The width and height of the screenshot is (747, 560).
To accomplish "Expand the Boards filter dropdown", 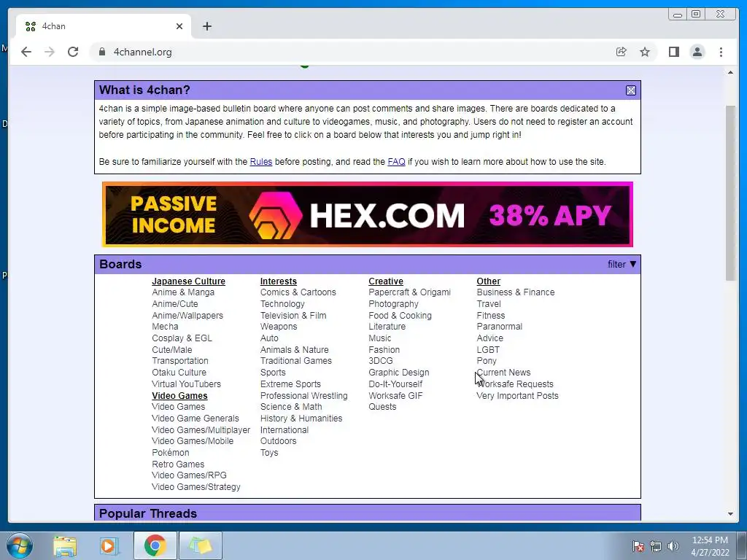I will coord(622,264).
